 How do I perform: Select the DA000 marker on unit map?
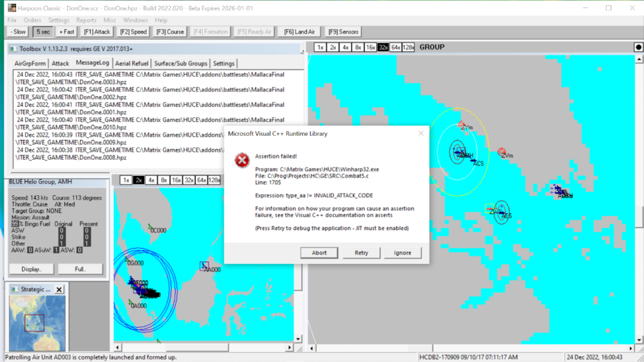coord(131,303)
